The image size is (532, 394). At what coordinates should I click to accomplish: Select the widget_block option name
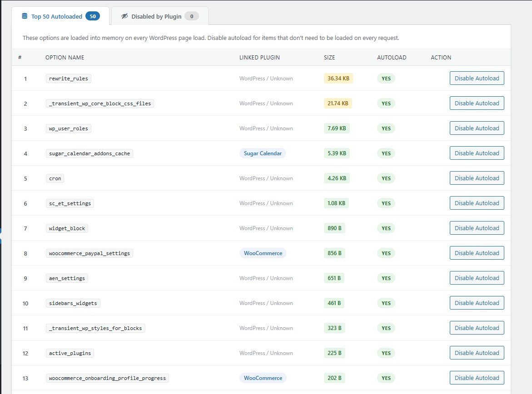(x=67, y=228)
